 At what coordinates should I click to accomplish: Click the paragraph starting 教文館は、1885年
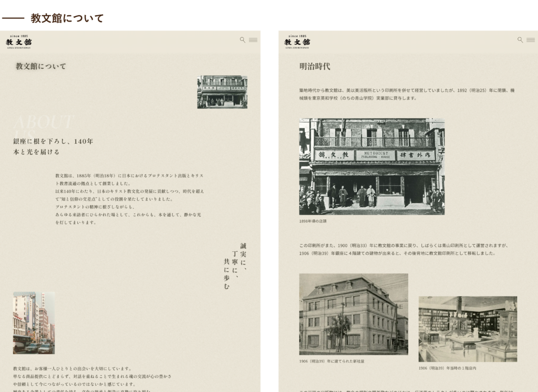130,199
